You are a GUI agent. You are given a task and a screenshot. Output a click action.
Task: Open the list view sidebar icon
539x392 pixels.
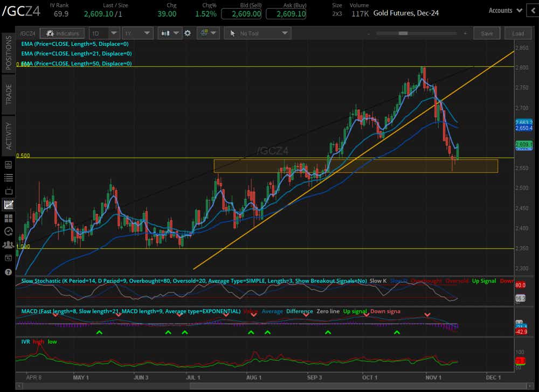(8, 178)
